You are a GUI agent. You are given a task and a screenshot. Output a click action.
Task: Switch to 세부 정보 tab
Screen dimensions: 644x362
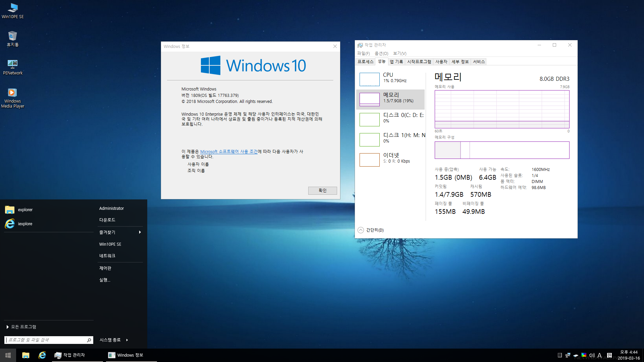(x=460, y=62)
